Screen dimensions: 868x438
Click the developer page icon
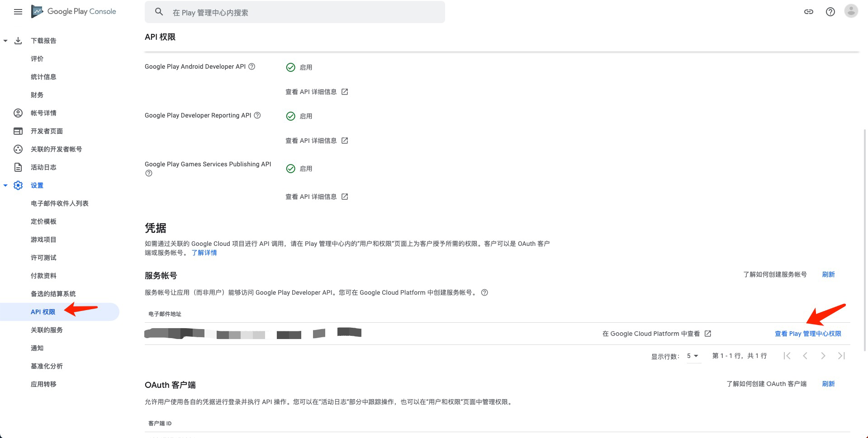click(x=18, y=131)
